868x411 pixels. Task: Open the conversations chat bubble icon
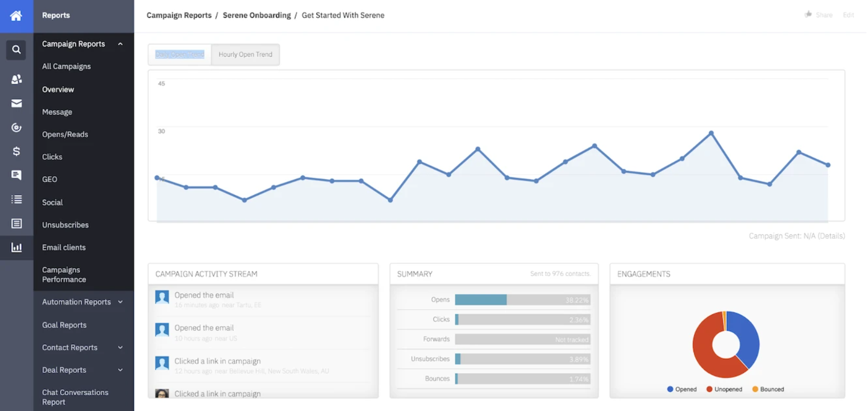pyautogui.click(x=16, y=175)
